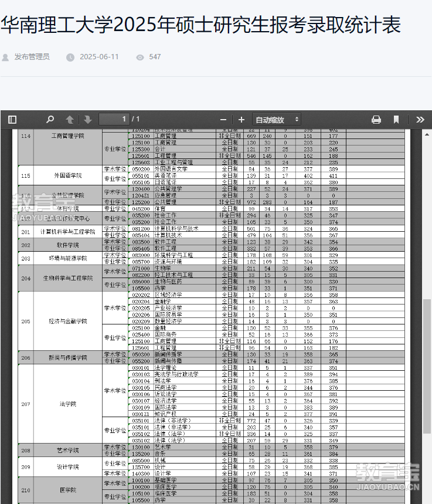Go to the next page arrow

(x=88, y=120)
